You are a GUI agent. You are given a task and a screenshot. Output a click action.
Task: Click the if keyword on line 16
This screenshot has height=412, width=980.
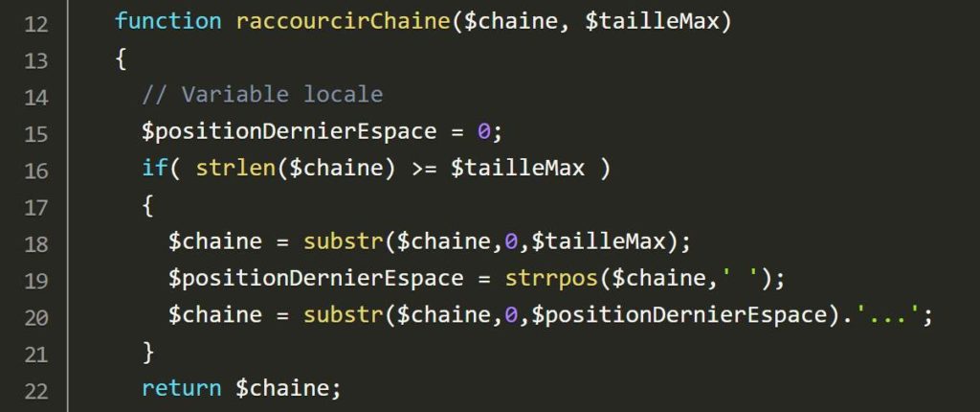pos(155,169)
